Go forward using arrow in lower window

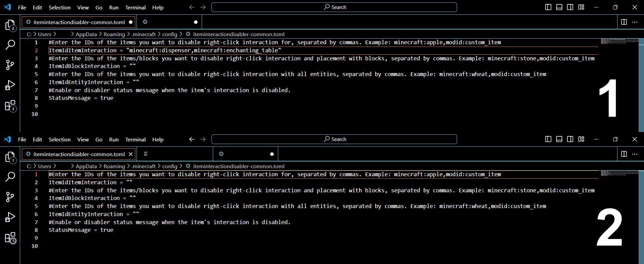(203, 139)
